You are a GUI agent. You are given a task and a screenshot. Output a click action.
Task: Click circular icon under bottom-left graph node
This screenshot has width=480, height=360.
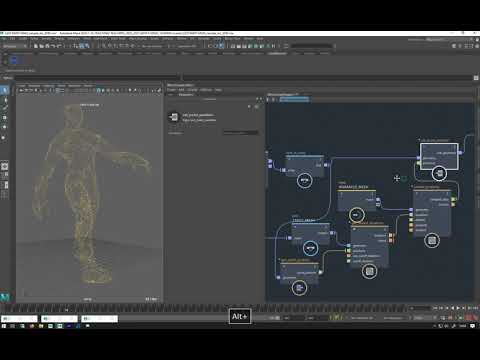click(x=299, y=288)
